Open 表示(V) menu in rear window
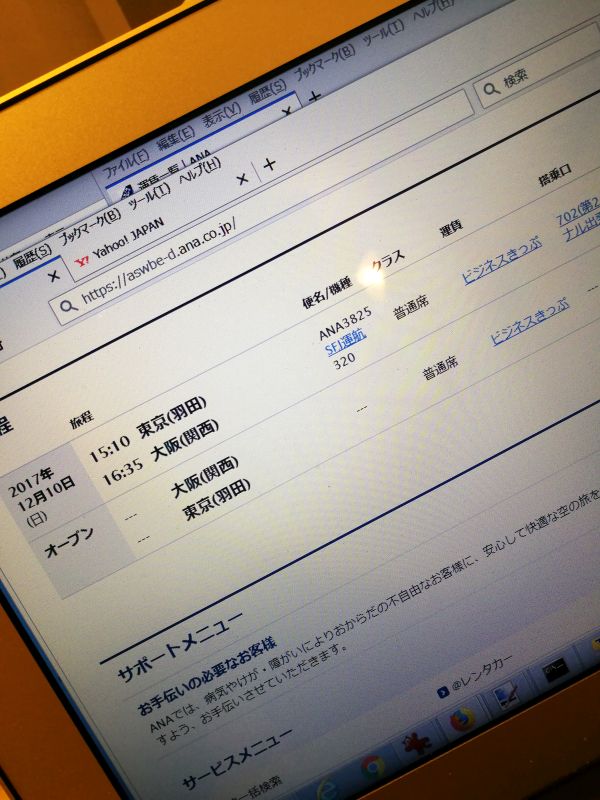Viewport: 600px width, 800px height. pyautogui.click(x=221, y=115)
